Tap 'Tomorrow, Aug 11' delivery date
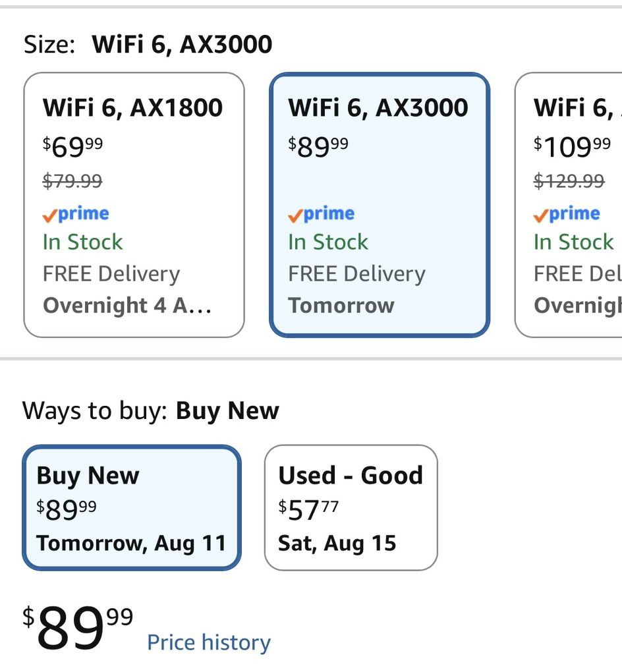622x672 pixels. (x=131, y=544)
